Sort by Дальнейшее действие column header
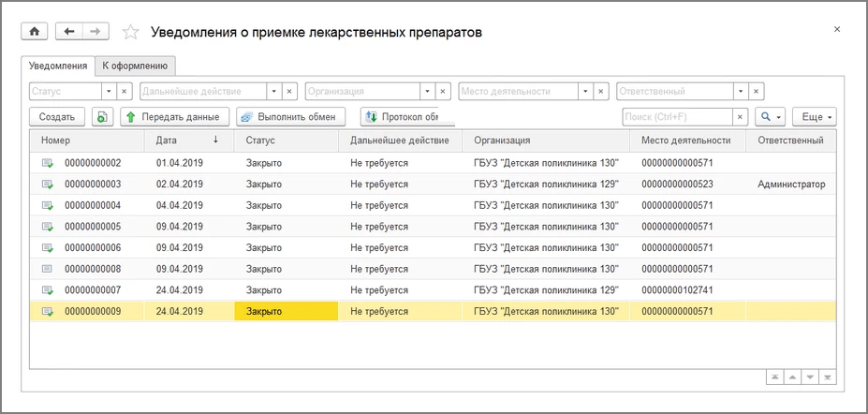Viewport: 868px width, 414px height. click(x=400, y=140)
